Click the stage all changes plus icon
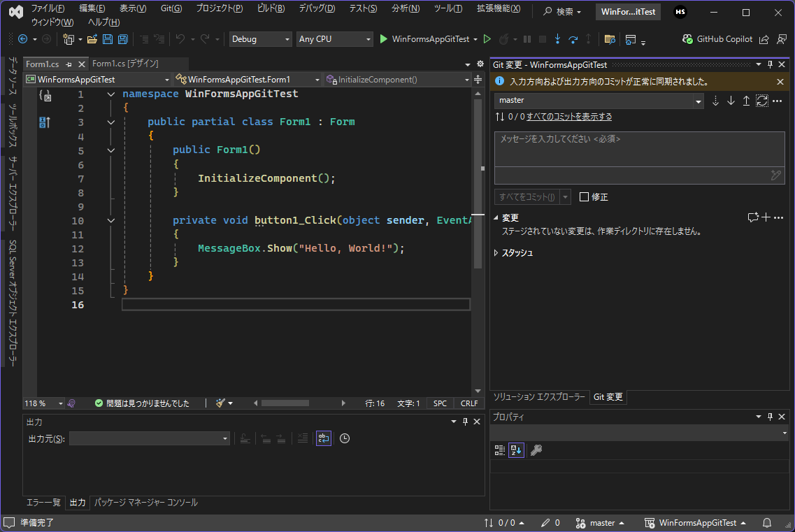 (766, 217)
